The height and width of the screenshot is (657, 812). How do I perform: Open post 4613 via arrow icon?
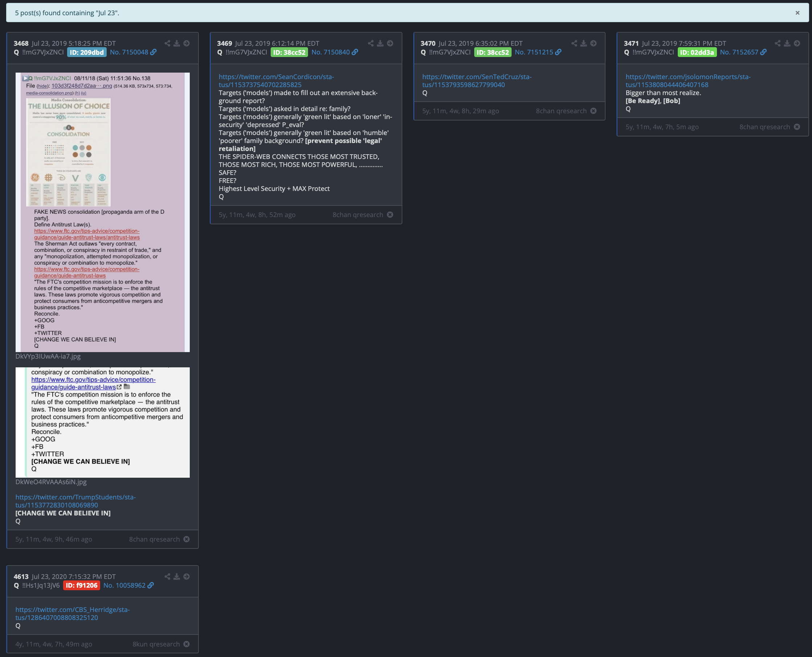point(186,576)
